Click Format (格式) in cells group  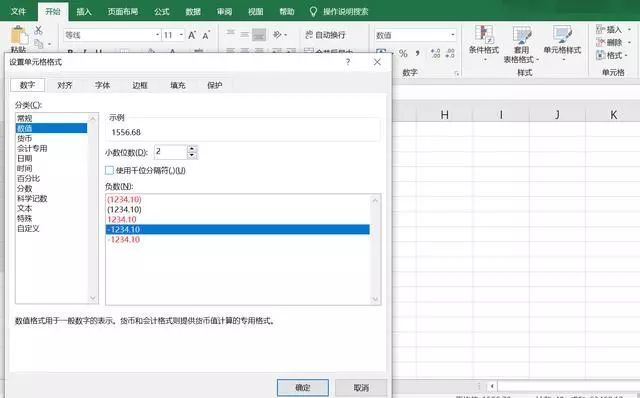(x=611, y=55)
